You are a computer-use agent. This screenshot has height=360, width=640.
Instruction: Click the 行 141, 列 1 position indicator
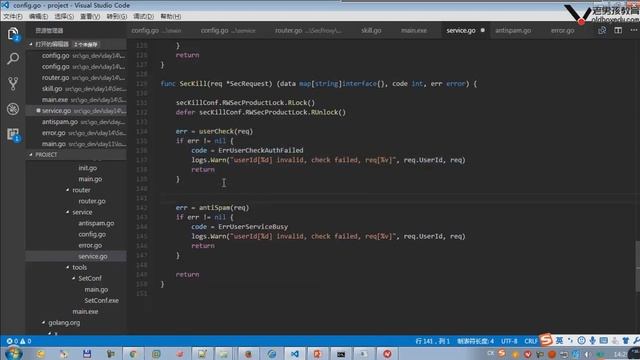(x=432, y=341)
